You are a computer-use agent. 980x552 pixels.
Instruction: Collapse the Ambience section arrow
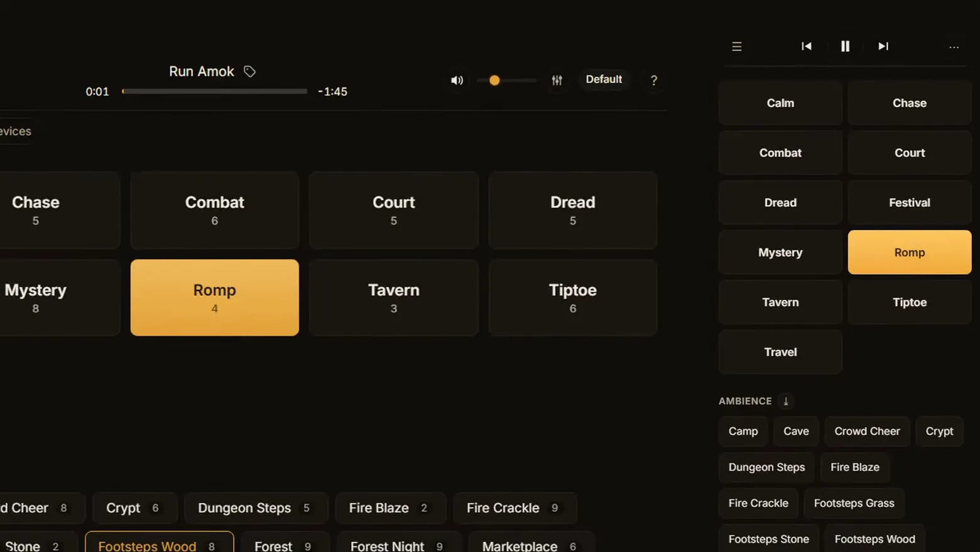[x=785, y=401]
